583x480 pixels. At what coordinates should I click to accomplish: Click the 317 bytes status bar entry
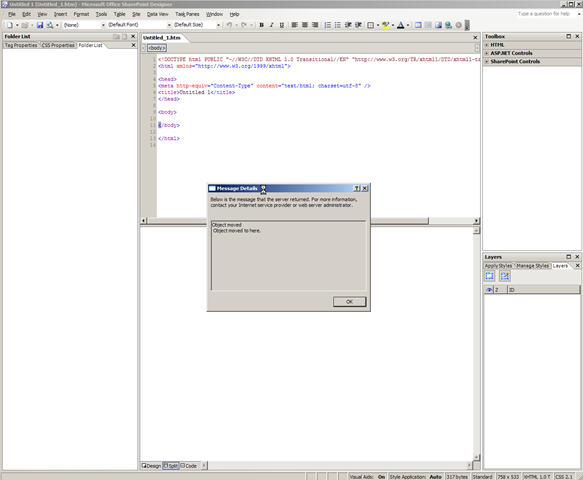pos(457,477)
